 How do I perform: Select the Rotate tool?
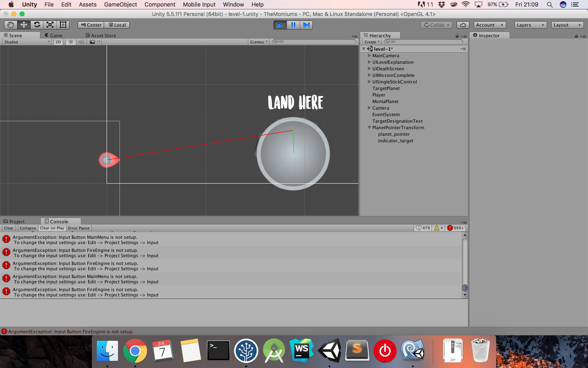coord(37,25)
